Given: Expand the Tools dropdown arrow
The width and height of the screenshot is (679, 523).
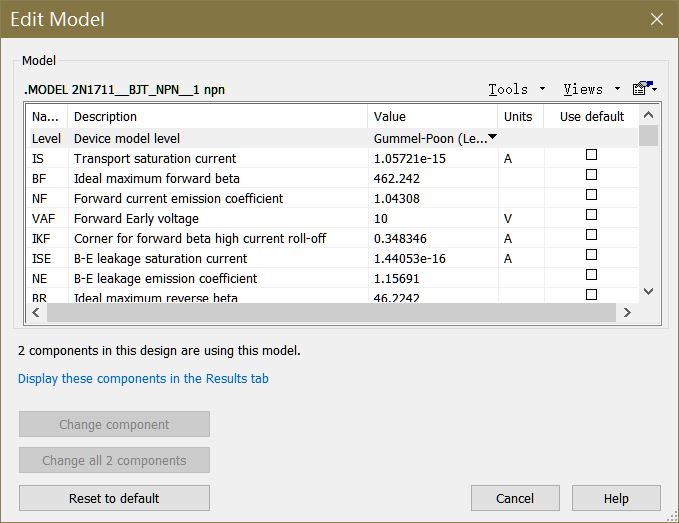Looking at the screenshot, I should 542,89.
